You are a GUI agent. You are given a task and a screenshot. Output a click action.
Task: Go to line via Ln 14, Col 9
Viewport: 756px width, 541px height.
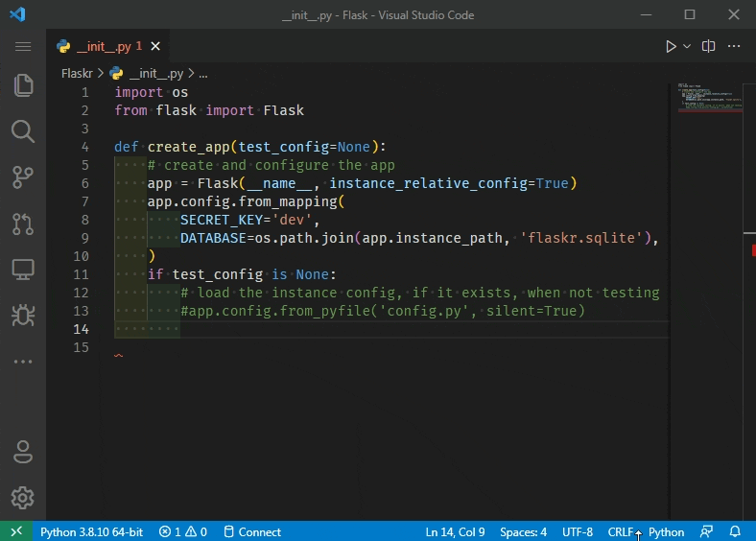tap(455, 531)
